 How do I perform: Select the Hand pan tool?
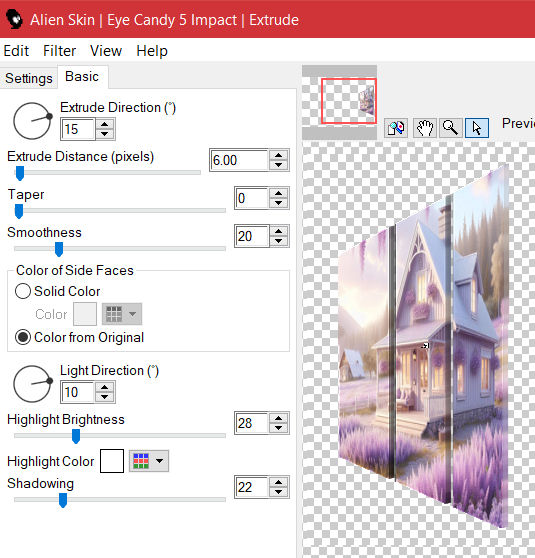pyautogui.click(x=424, y=128)
